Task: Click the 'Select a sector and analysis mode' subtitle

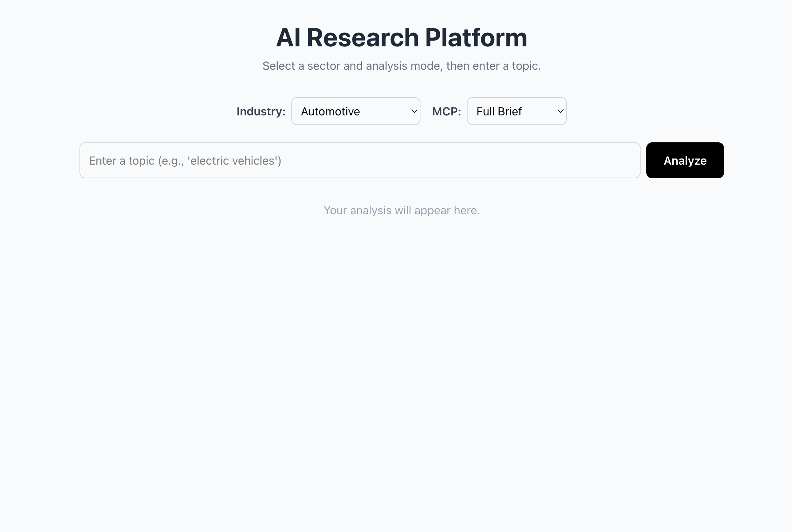Action: click(x=401, y=66)
